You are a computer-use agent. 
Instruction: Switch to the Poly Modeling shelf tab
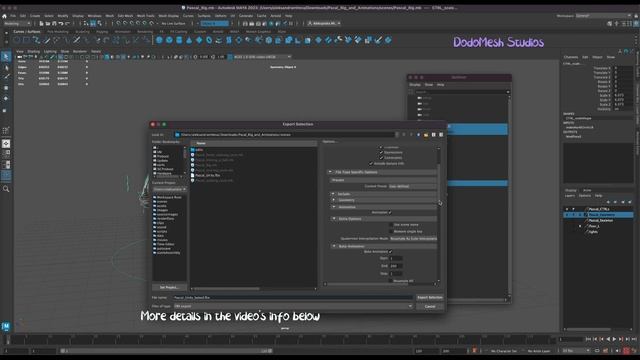pyautogui.click(x=58, y=31)
